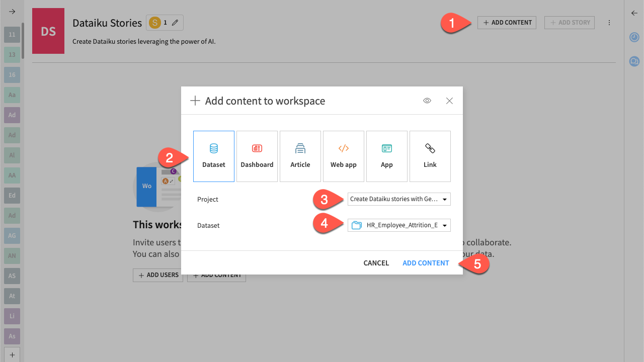Select the Dataset content type tile
The width and height of the screenshot is (644, 362).
[x=213, y=156]
